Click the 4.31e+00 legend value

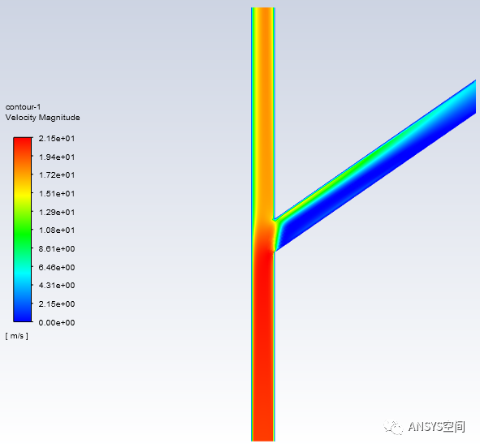(x=57, y=286)
